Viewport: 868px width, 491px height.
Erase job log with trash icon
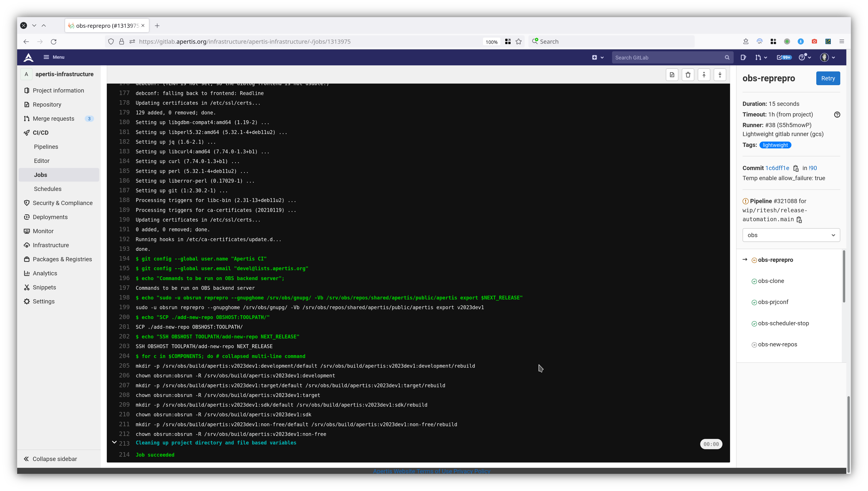(688, 75)
